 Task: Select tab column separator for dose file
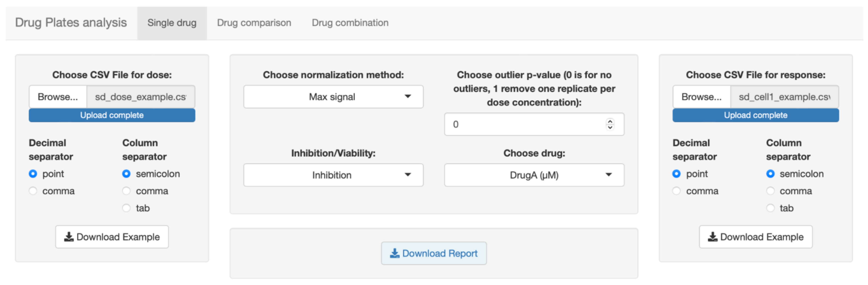point(126,208)
